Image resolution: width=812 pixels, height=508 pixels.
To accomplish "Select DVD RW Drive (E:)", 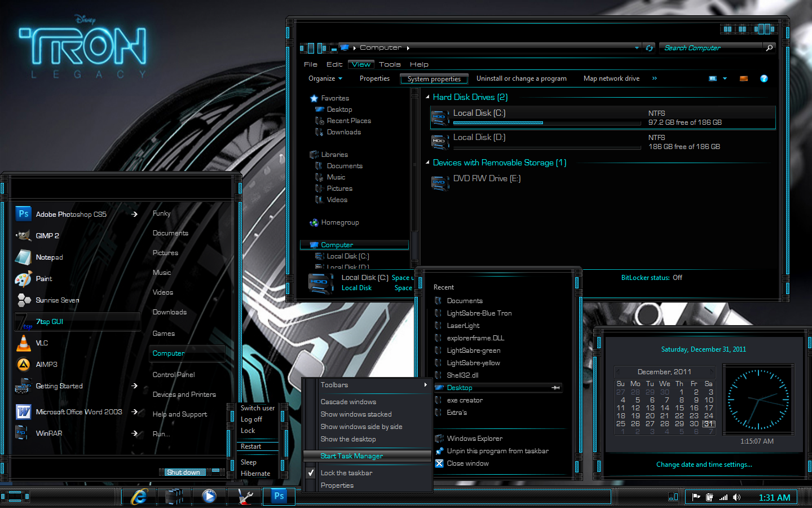I will click(x=487, y=179).
